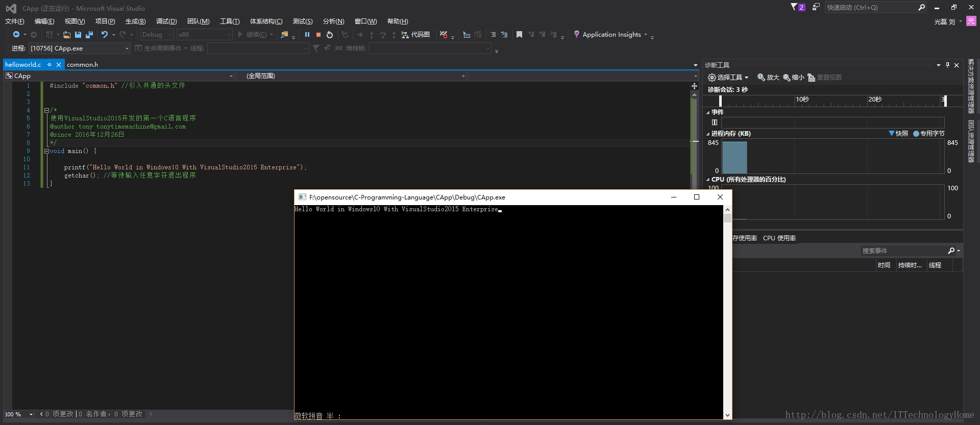Click the red Stop Debugging icon

[318, 35]
